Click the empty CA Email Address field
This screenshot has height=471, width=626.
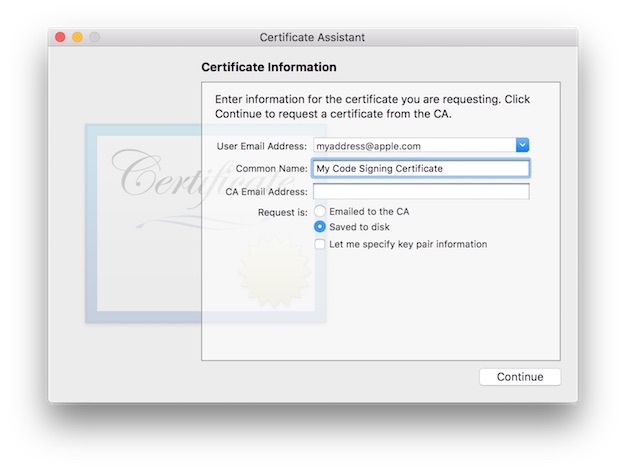(420, 191)
